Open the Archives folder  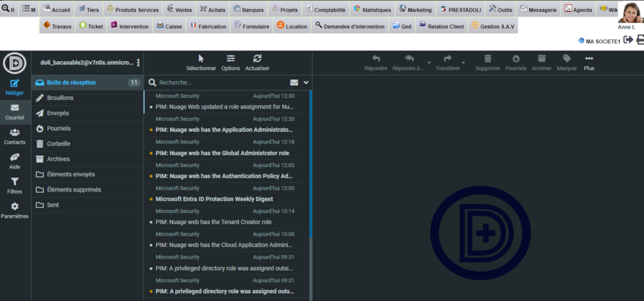click(x=87, y=159)
